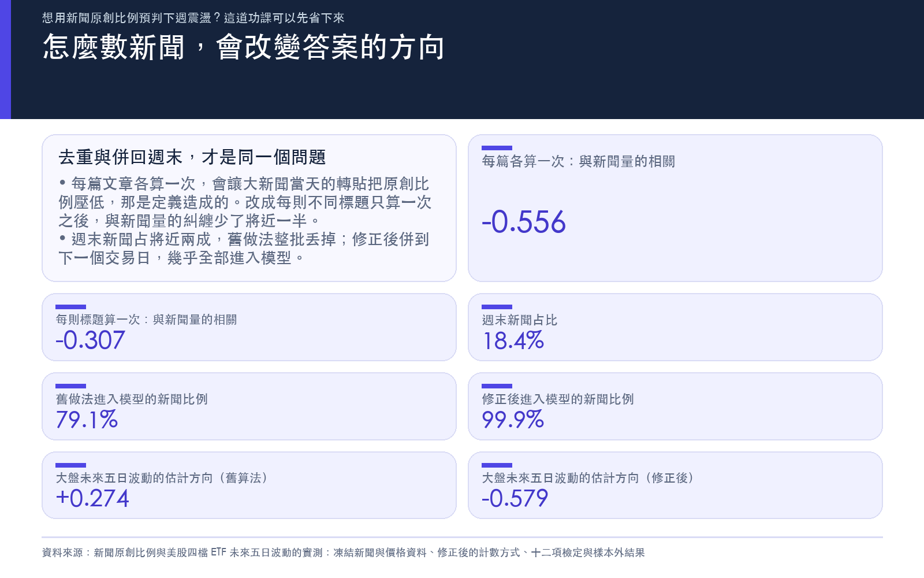Select the value 99.9%
The image size is (924, 578).
click(x=513, y=420)
